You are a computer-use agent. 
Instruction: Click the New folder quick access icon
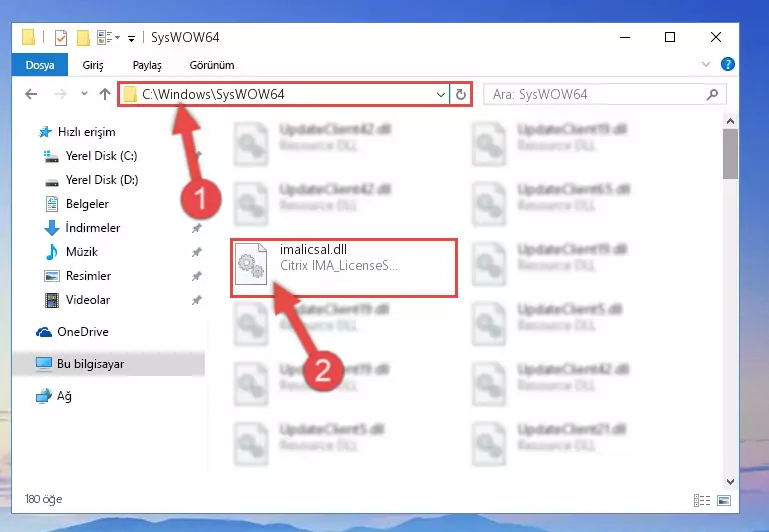tap(83, 38)
